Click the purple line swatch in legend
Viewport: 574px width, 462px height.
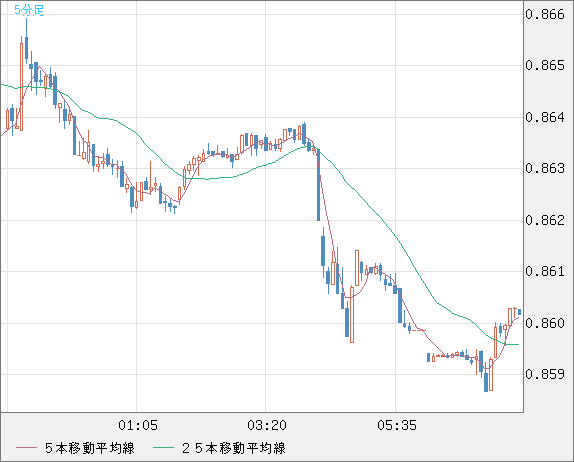pyautogui.click(x=26, y=448)
